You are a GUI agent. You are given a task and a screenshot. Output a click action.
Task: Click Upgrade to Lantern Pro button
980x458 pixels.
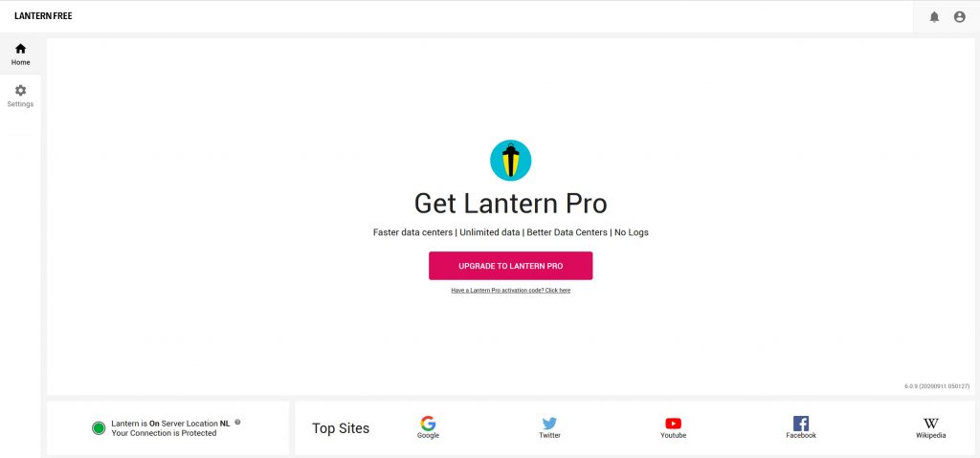pos(511,266)
